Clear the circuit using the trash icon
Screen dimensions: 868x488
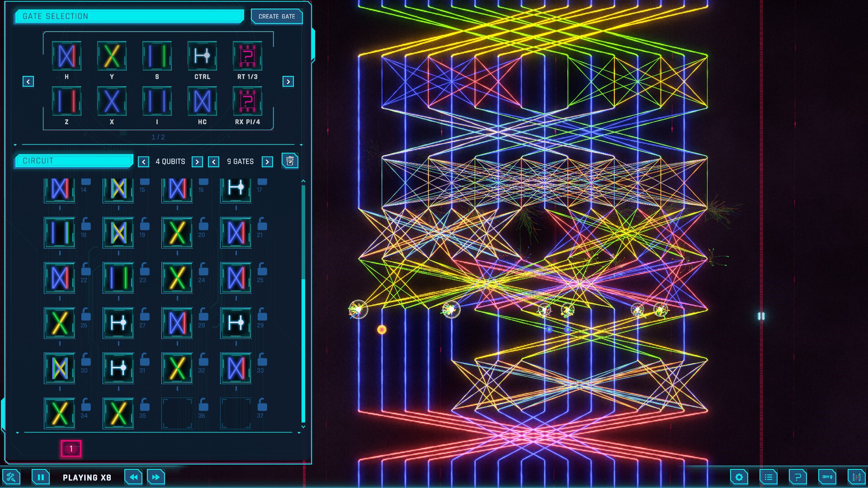290,161
